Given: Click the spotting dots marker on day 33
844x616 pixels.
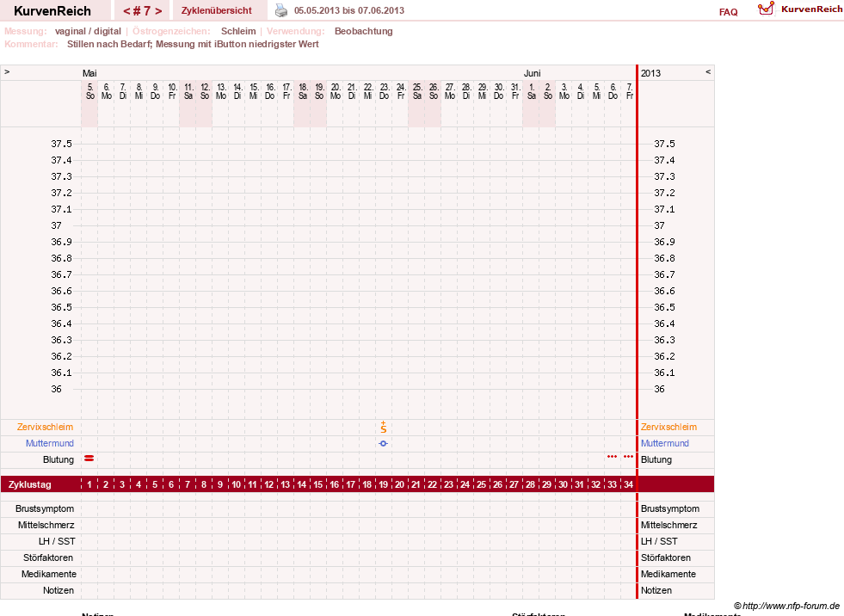Looking at the screenshot, I should point(612,457).
